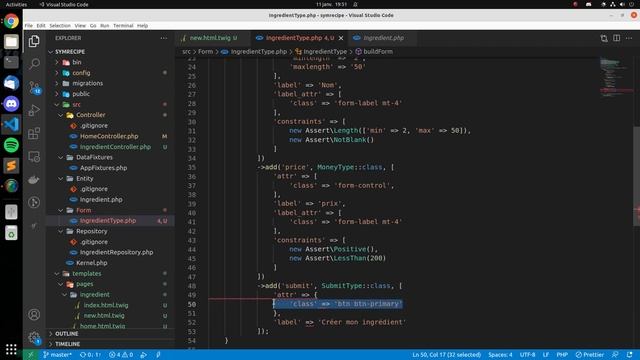Click the editor minimap
The height and width of the screenshot is (360, 640).
[616, 78]
